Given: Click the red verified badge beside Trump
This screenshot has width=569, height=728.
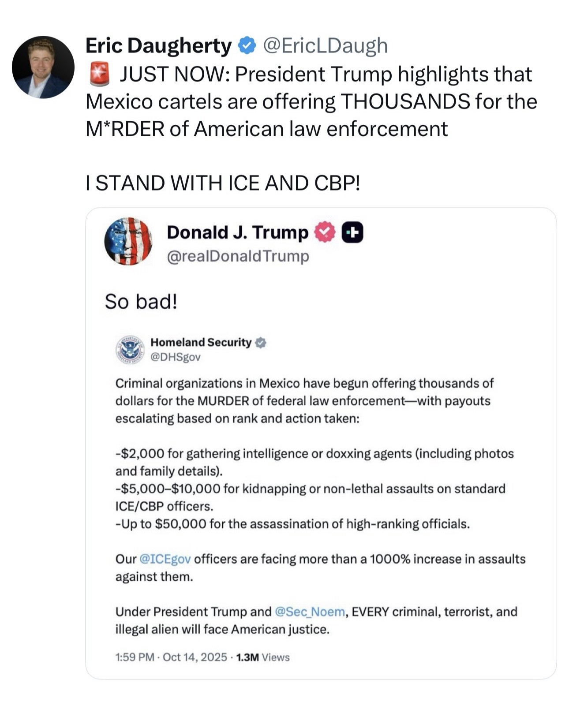Looking at the screenshot, I should coord(325,232).
